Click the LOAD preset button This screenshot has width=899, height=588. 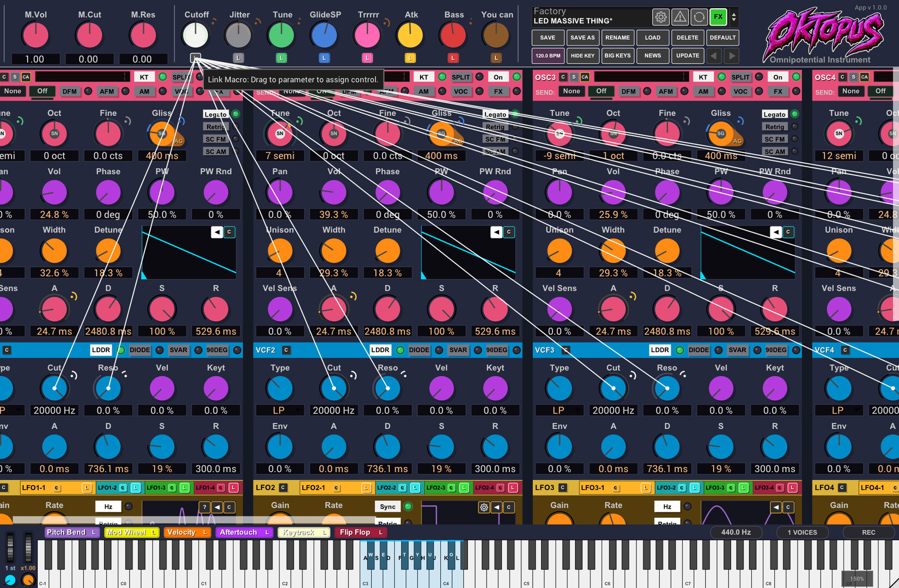(x=652, y=38)
